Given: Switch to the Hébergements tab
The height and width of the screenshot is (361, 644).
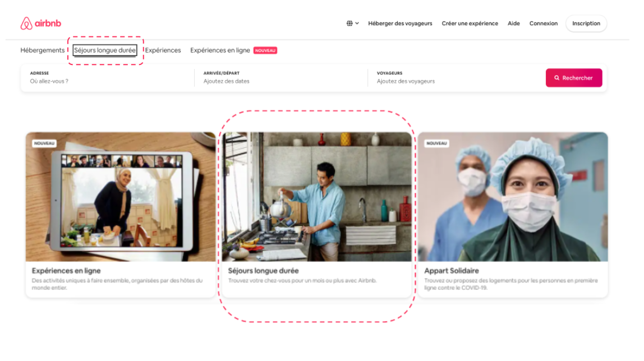Looking at the screenshot, I should click(x=43, y=50).
